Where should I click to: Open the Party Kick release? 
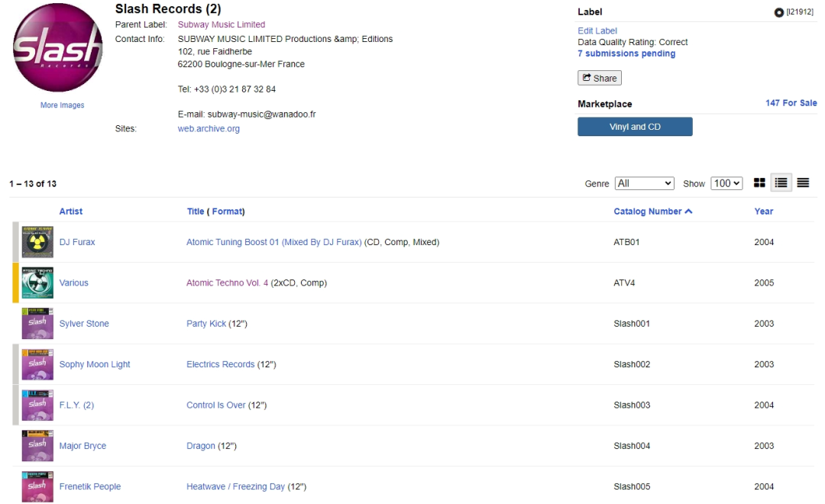[205, 324]
